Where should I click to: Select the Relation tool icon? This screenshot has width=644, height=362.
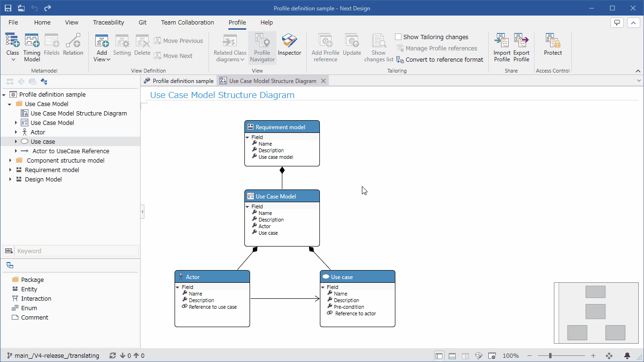(x=73, y=41)
